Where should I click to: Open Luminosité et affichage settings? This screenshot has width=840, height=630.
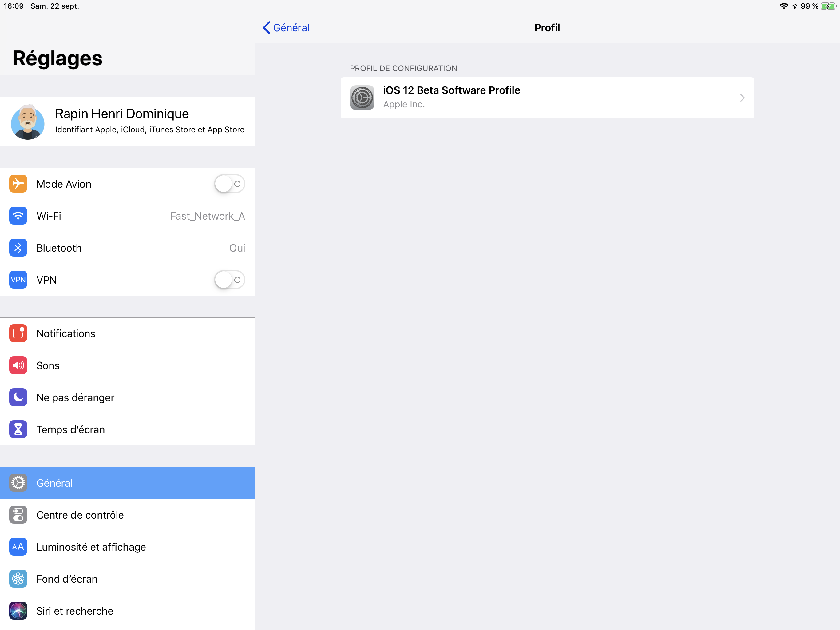[x=91, y=547]
